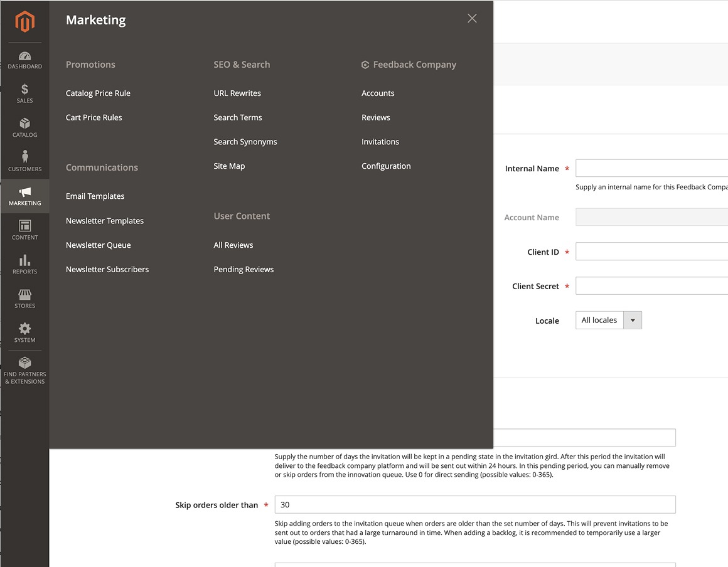728x567 pixels.
Task: Click the Magento logo icon
Action: click(24, 21)
